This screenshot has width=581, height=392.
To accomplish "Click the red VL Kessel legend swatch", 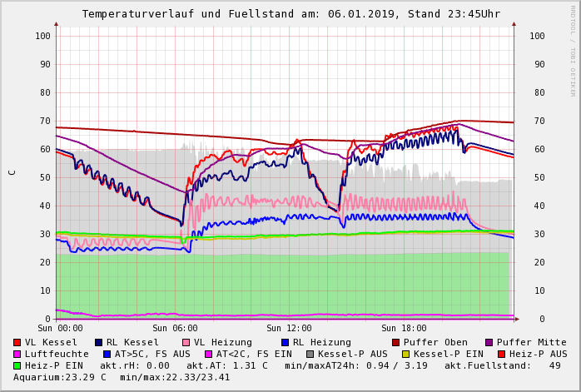I will (x=17, y=343).
